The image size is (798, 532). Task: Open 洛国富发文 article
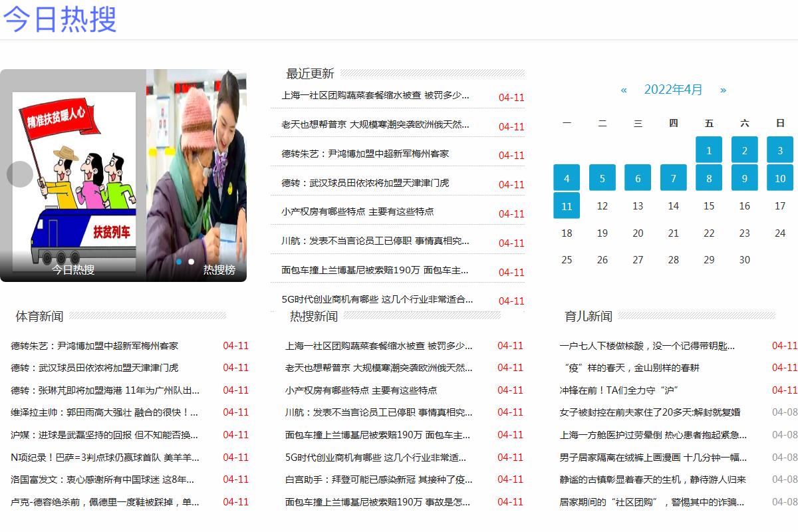102,479
